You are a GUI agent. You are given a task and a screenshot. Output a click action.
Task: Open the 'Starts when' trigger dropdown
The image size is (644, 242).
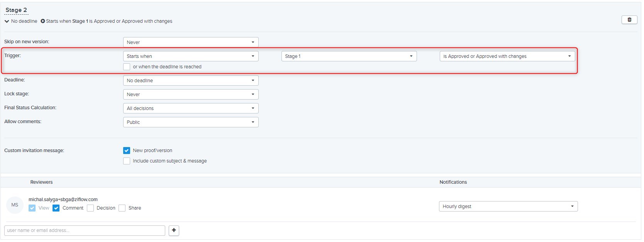click(x=190, y=56)
